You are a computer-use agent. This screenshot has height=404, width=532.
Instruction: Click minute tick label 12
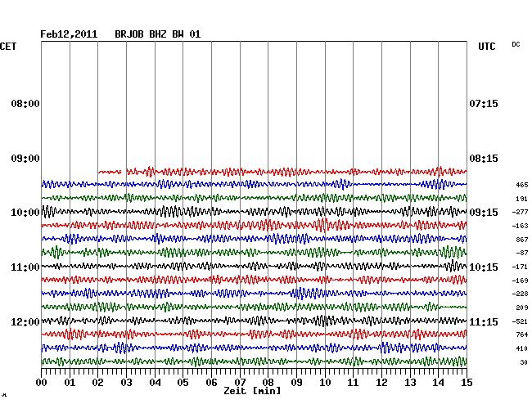(x=381, y=383)
